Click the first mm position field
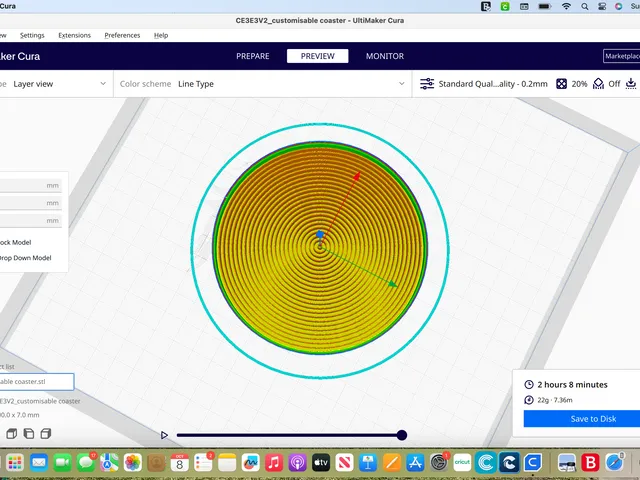Viewport: 640px width, 480px height. 31,185
